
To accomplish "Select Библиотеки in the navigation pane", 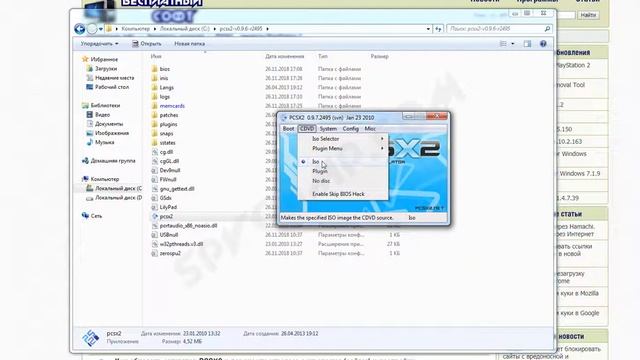I will 105,105.
